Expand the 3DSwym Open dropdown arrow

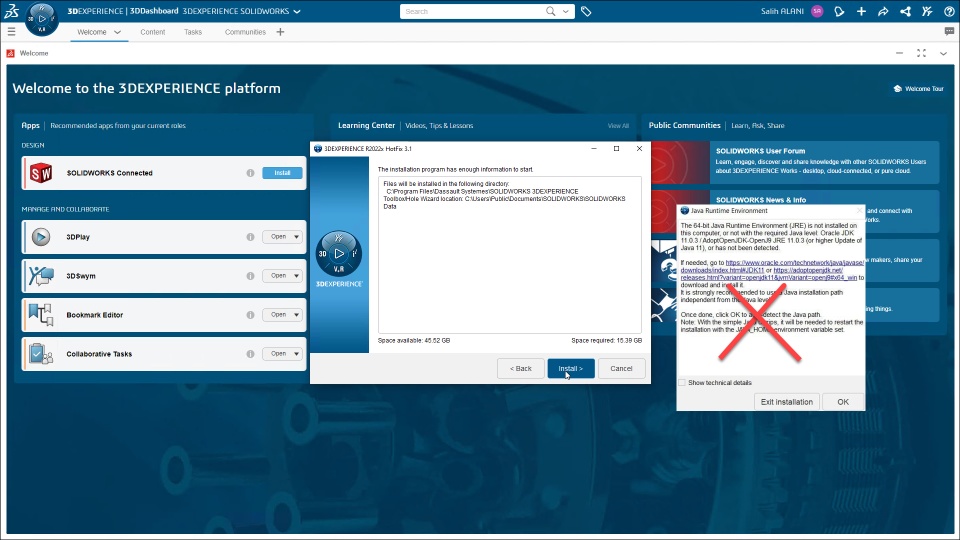[x=296, y=276]
